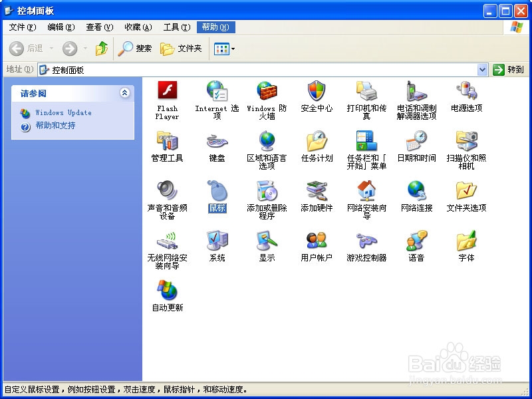
Task: Open the 帮助(H) menu
Action: [215, 27]
